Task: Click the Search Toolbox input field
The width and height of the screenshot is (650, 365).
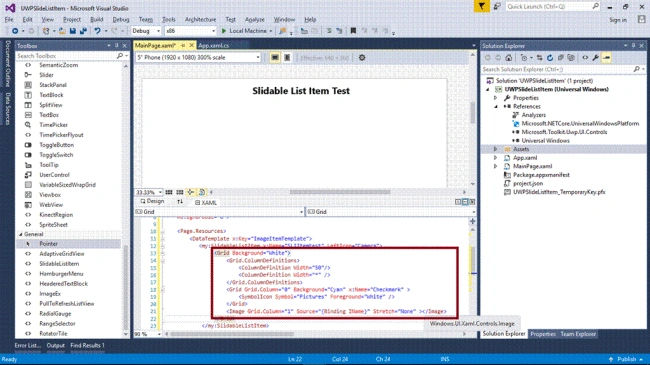Action: coord(66,56)
